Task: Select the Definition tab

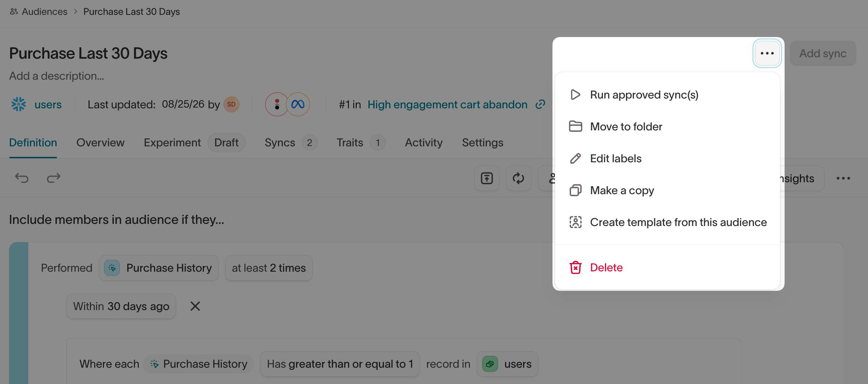Action: point(33,142)
